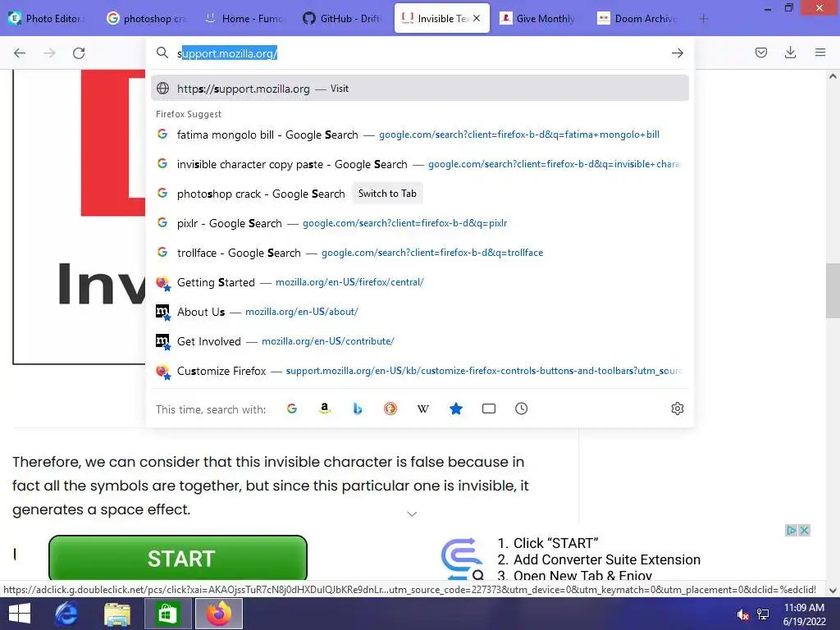The height and width of the screenshot is (630, 840).
Task: Open Customize Firefox suggestion
Action: click(x=420, y=371)
